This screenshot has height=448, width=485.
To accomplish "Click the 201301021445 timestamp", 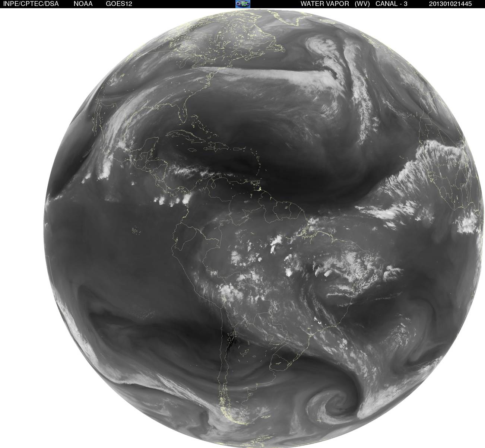I will 450,4.
